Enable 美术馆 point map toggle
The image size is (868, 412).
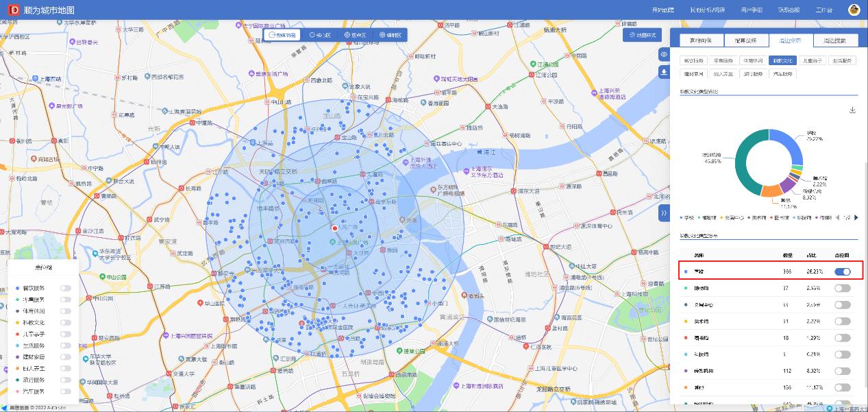coord(843,322)
